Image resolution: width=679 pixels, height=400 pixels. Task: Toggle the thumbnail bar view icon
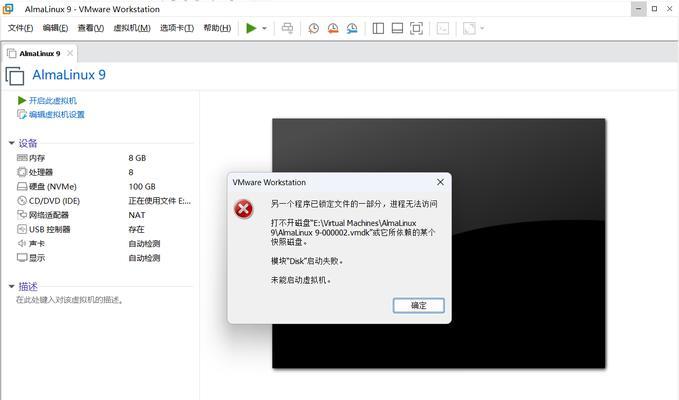[397, 28]
